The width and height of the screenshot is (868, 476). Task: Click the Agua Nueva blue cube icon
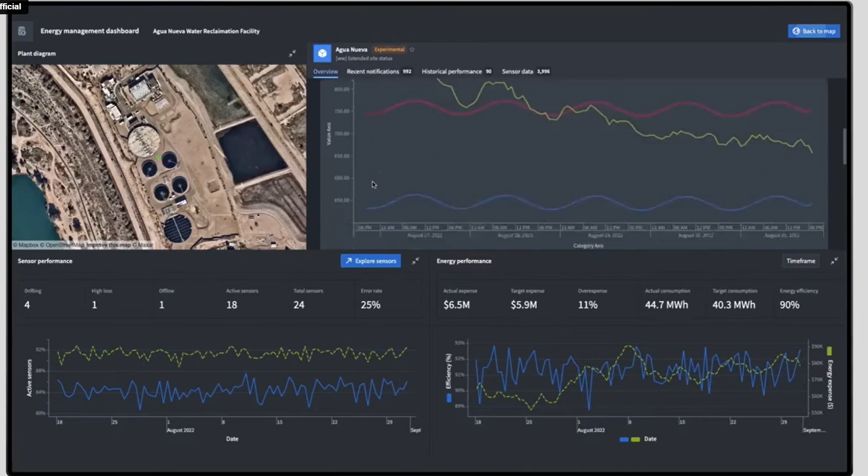322,53
